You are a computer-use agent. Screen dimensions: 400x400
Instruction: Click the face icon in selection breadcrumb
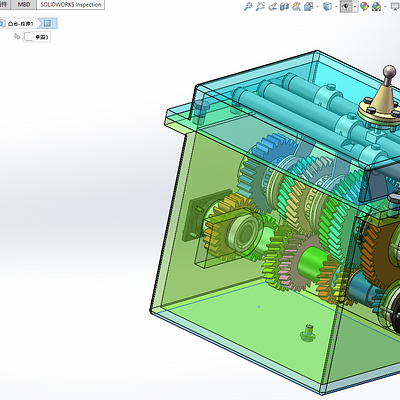point(47,23)
